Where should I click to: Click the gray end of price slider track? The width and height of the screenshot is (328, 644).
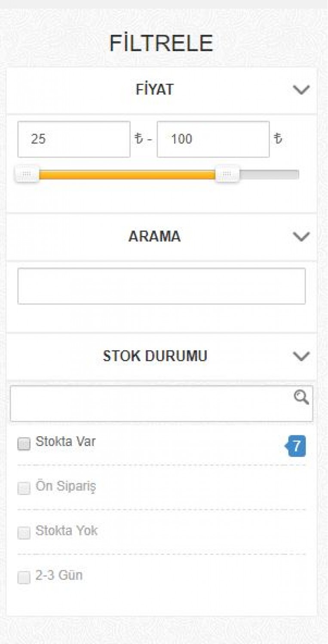point(269,174)
